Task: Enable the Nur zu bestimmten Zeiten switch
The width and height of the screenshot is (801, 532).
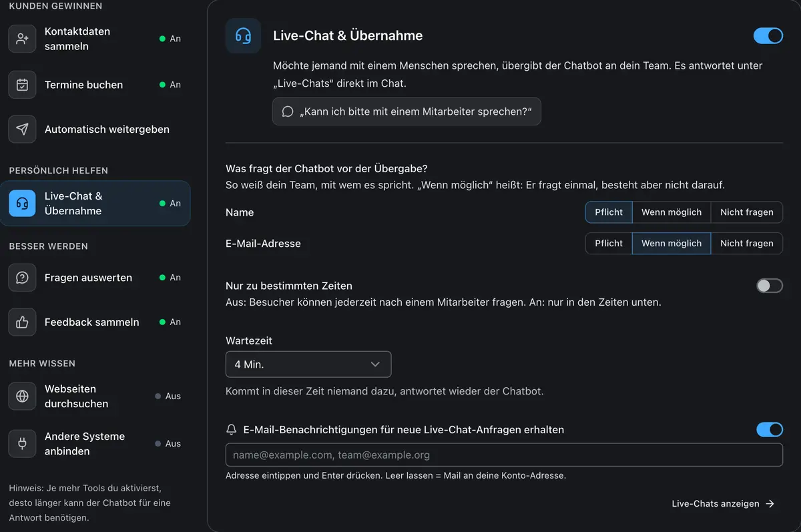Action: [x=770, y=286]
